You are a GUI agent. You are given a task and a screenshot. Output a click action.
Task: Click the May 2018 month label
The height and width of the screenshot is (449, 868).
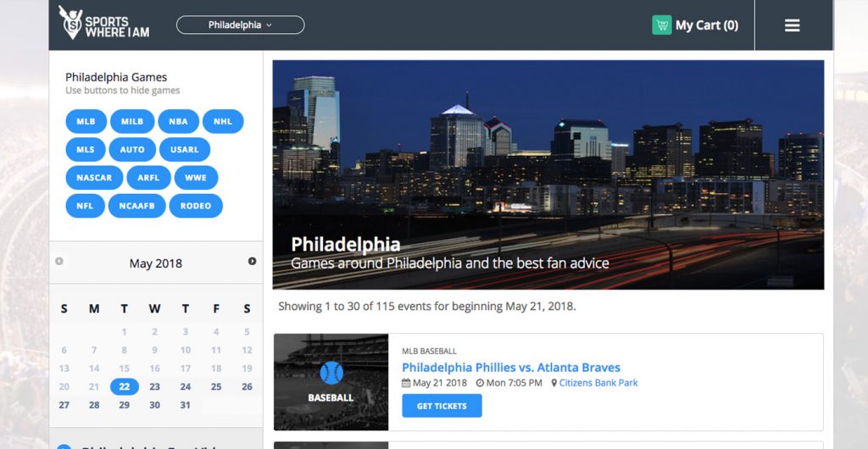[156, 263]
